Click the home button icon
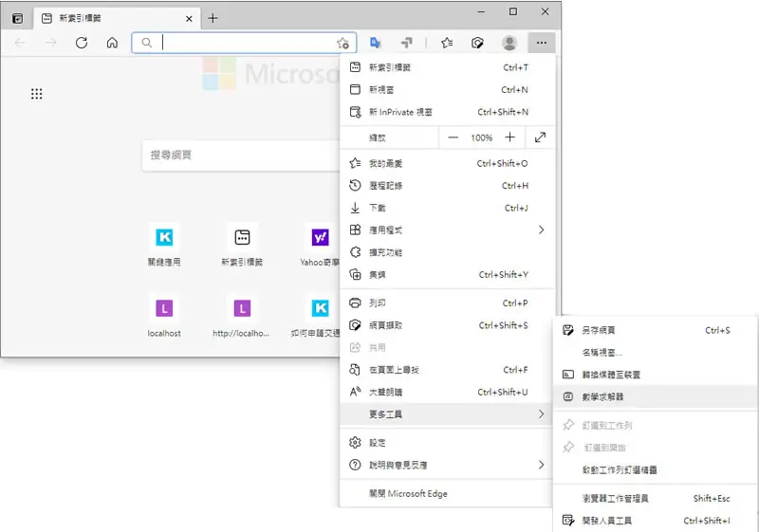 click(112, 43)
